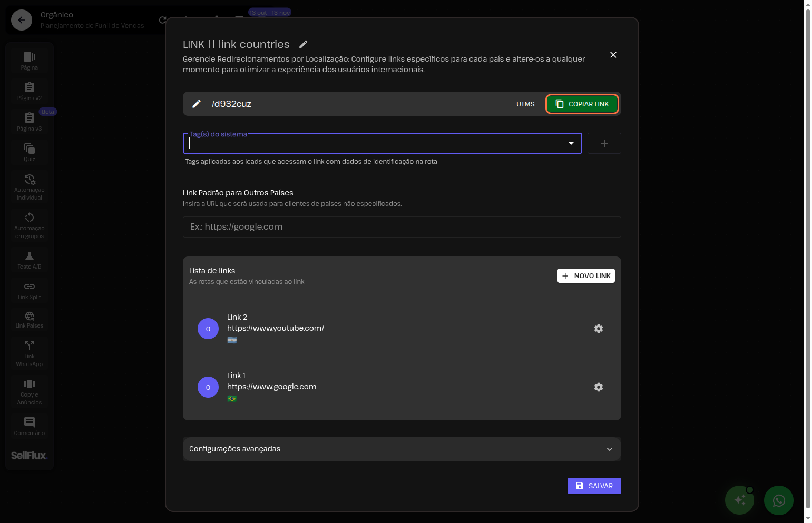Open the Tag(s) do sistema dropdown
The height and width of the screenshot is (523, 812).
(571, 143)
